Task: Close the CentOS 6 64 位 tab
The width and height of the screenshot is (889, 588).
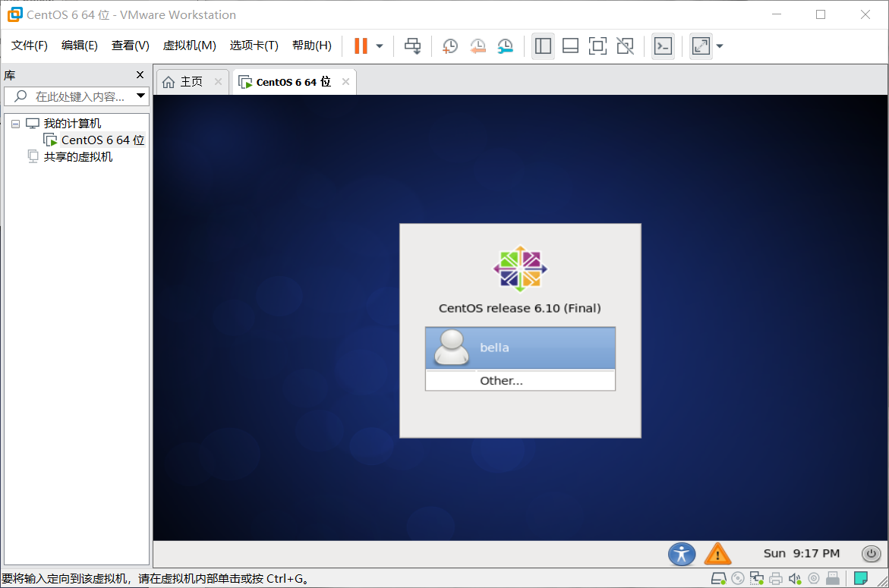Action: pos(346,82)
